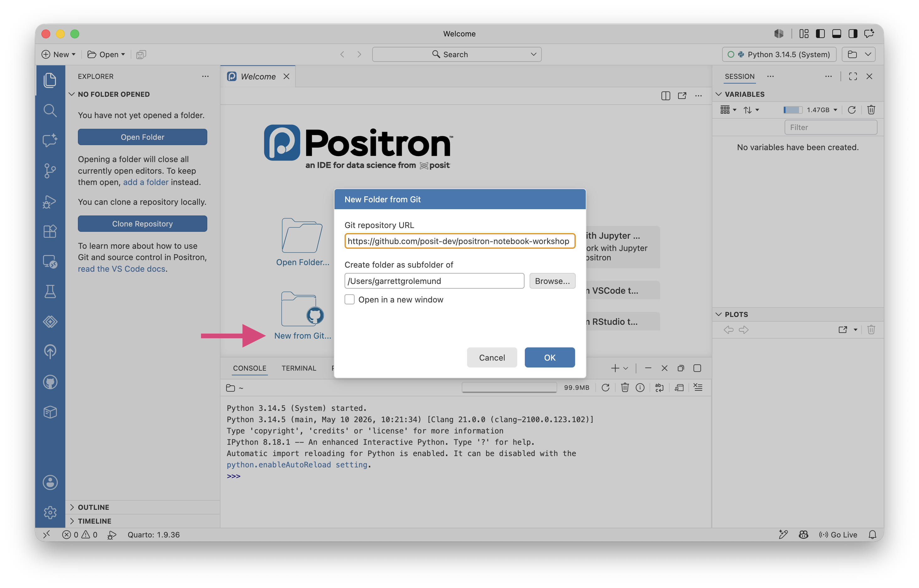
Task: Delete all variables with trash icon
Action: pos(871,110)
